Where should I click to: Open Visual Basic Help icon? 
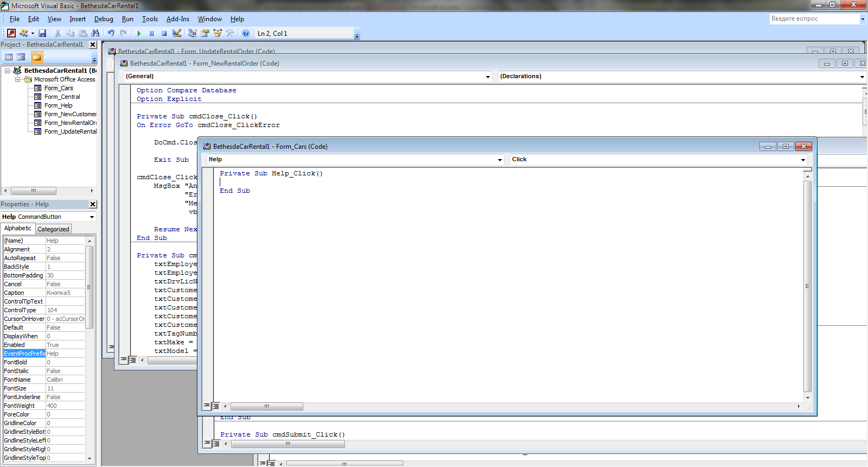click(246, 33)
